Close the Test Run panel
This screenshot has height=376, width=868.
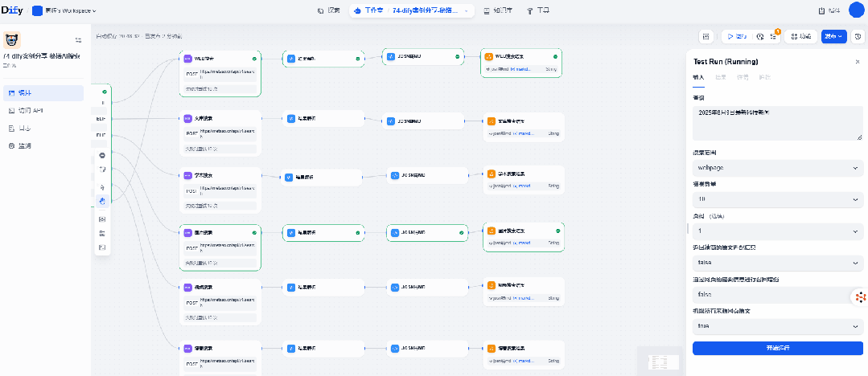click(857, 62)
